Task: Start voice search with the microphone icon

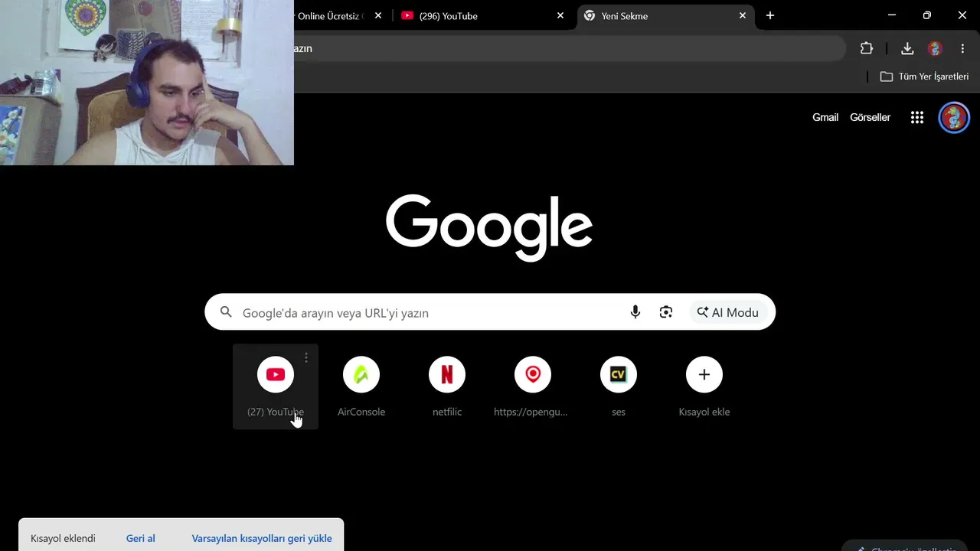Action: click(x=635, y=312)
